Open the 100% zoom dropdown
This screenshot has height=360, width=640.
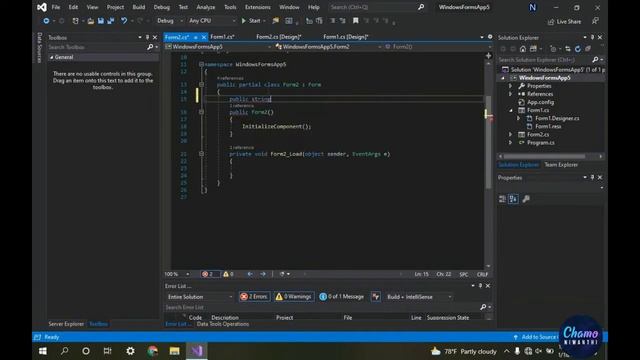click(177, 274)
